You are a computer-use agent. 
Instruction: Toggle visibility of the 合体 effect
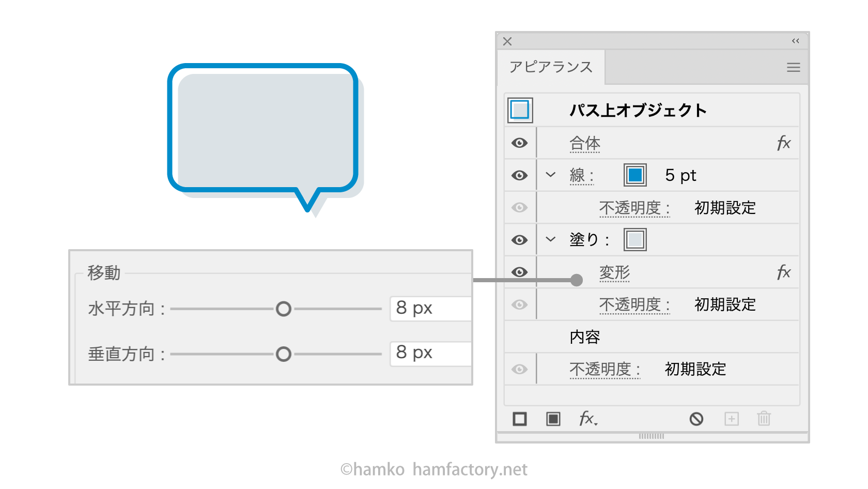pyautogui.click(x=520, y=143)
